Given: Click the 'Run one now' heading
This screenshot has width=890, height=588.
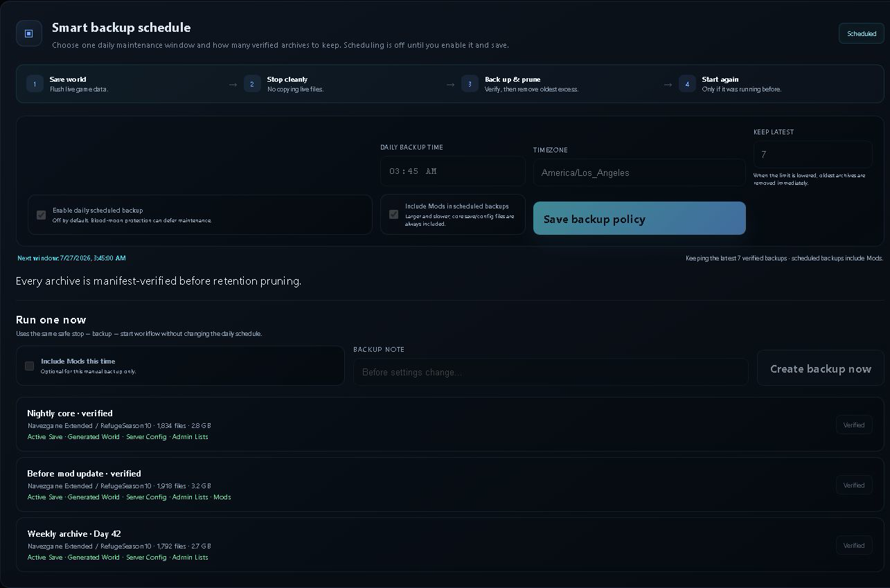Looking at the screenshot, I should 51,320.
